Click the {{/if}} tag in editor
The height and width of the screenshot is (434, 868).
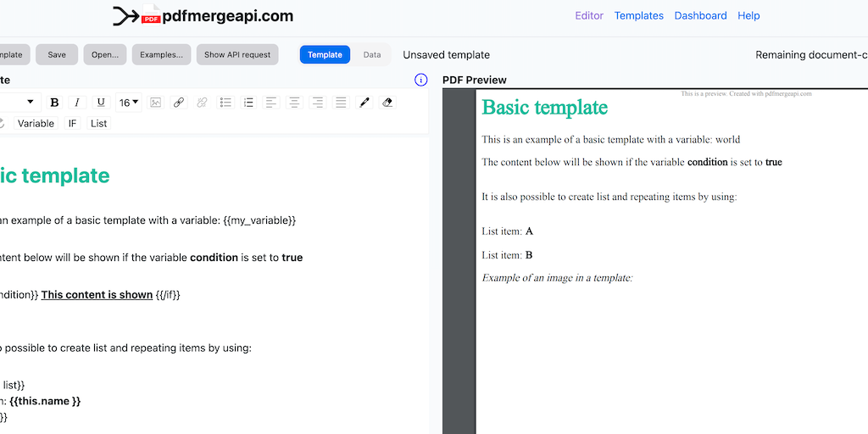168,294
